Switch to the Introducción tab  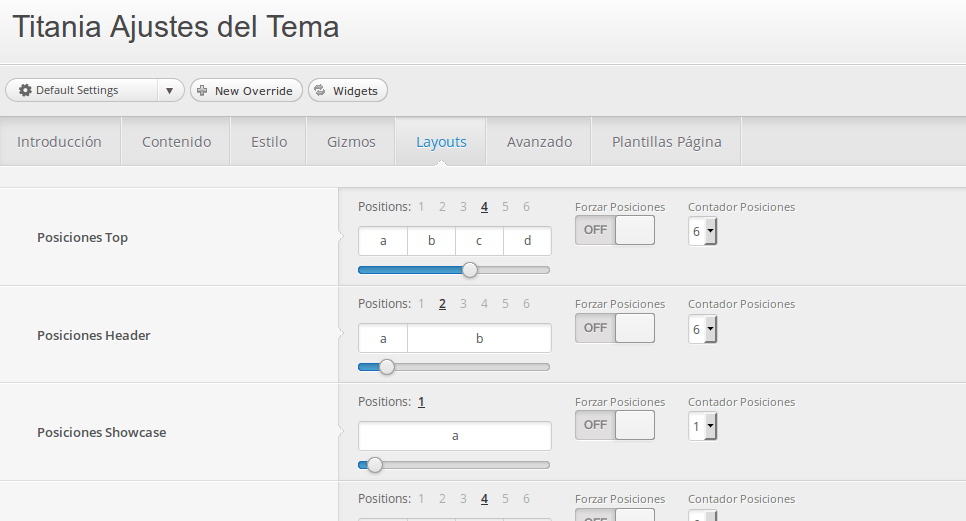point(59,142)
